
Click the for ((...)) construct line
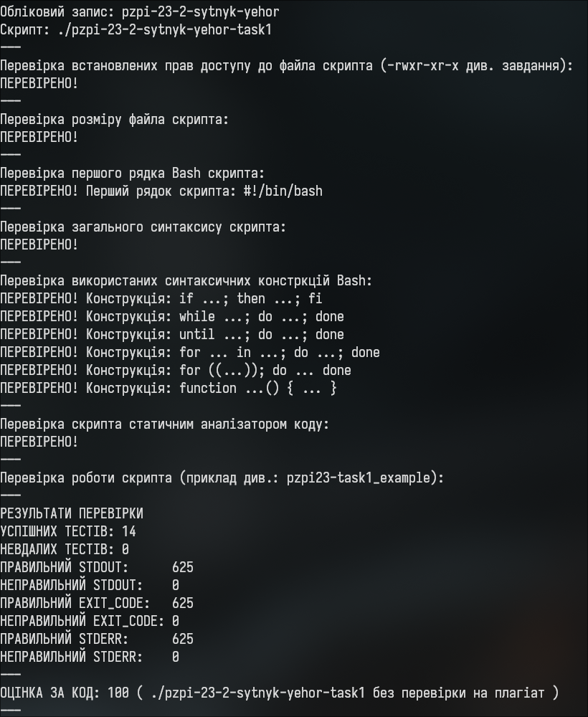pyautogui.click(x=176, y=371)
